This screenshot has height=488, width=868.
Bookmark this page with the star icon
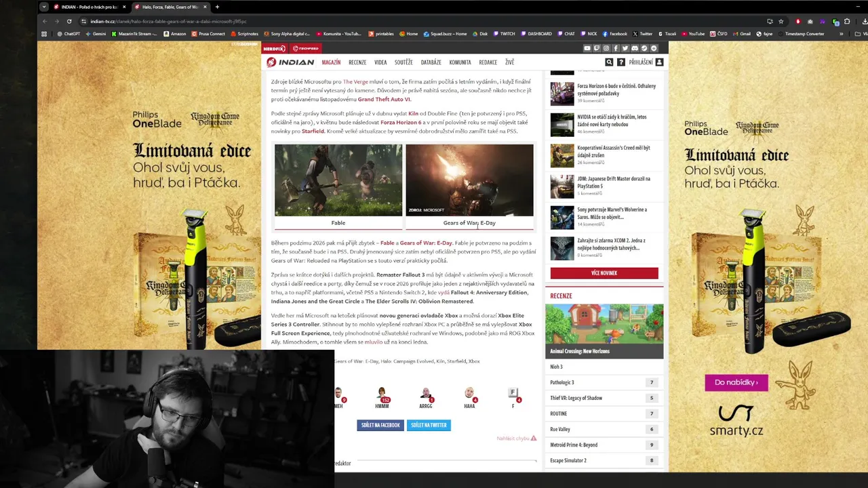click(x=781, y=21)
